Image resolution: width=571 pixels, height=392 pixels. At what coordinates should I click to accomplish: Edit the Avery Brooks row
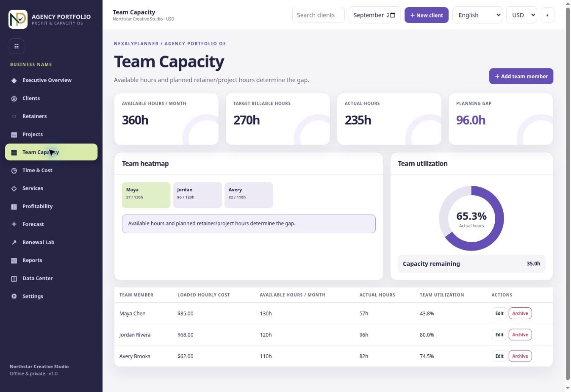[x=499, y=356]
